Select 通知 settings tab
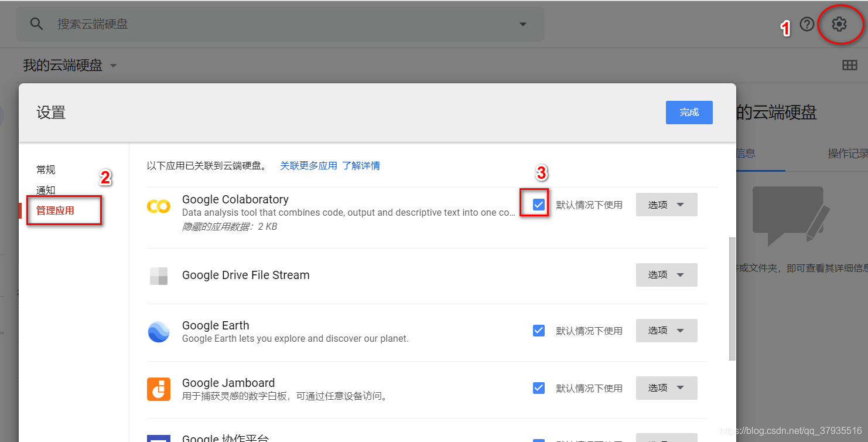This screenshot has width=868, height=442. click(x=46, y=191)
